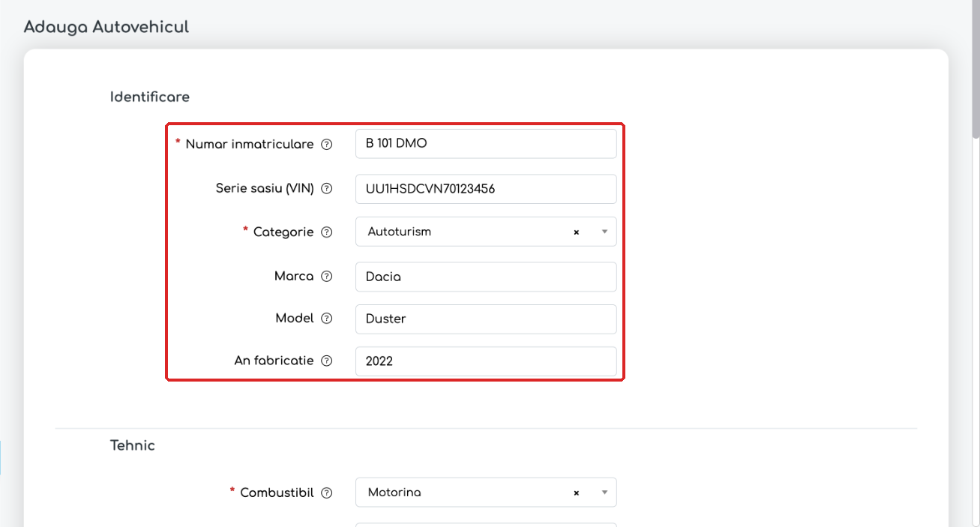Click the Combustibil label text
The image size is (980, 527).
pos(277,493)
